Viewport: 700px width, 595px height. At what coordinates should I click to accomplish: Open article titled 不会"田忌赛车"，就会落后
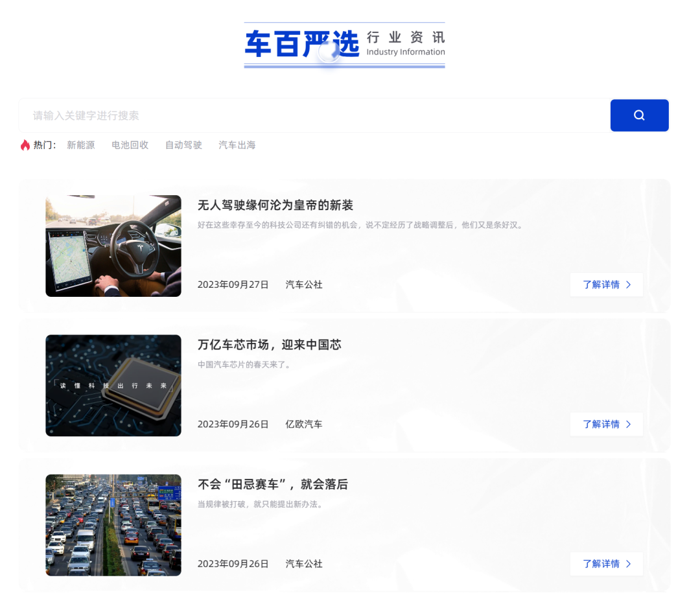272,484
